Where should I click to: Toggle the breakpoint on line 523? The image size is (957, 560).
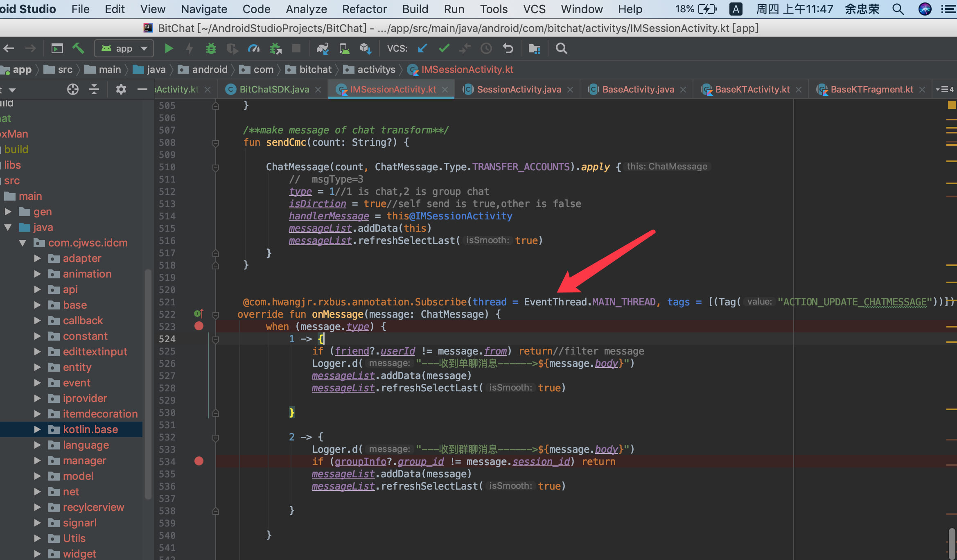pyautogui.click(x=199, y=326)
